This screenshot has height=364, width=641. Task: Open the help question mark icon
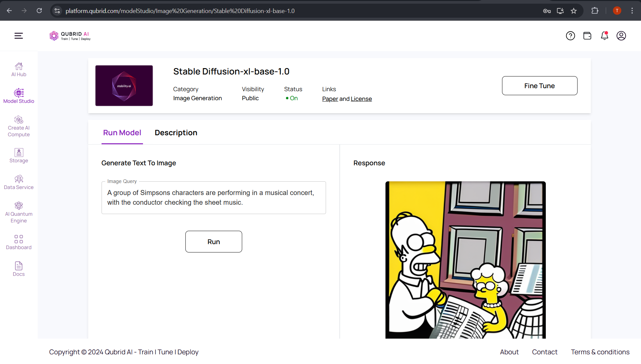[571, 36]
